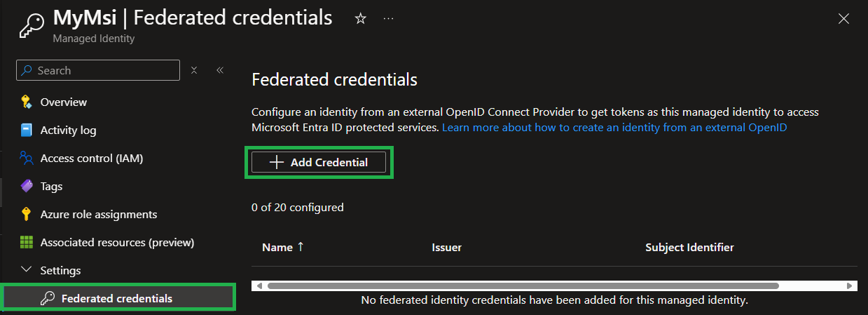Image resolution: width=868 pixels, height=315 pixels.
Task: Open the Overview menu item
Action: pos(64,102)
